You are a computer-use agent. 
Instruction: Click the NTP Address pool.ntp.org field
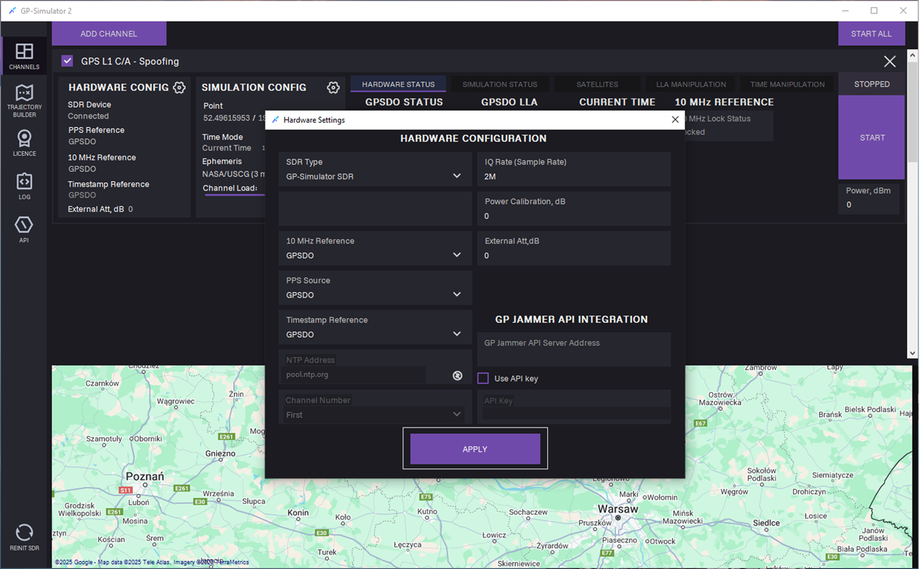tap(355, 375)
